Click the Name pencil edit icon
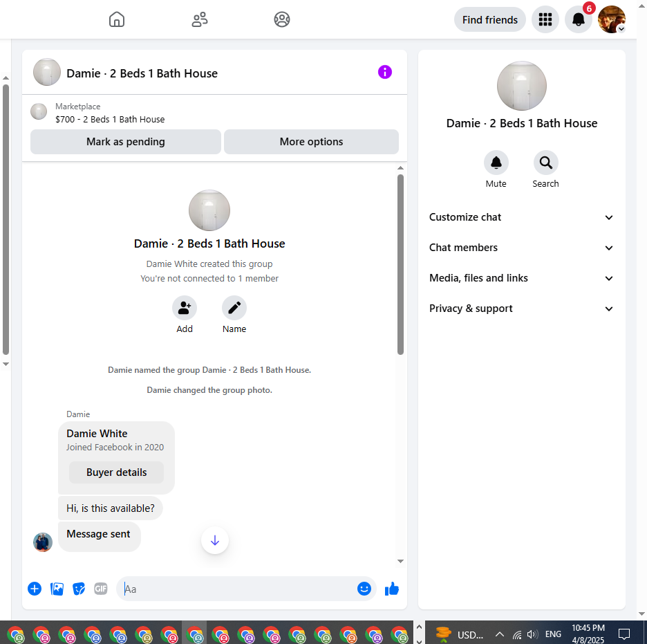 [x=234, y=308]
